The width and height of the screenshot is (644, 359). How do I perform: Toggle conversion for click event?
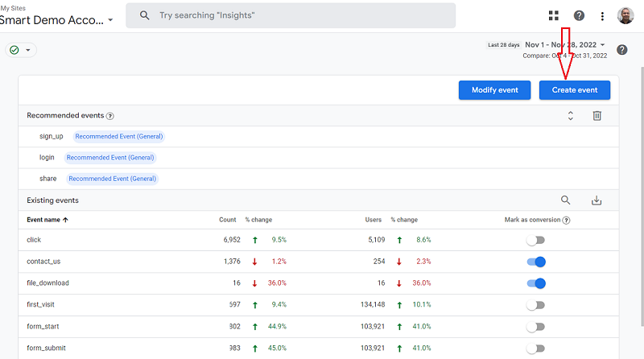click(x=535, y=241)
